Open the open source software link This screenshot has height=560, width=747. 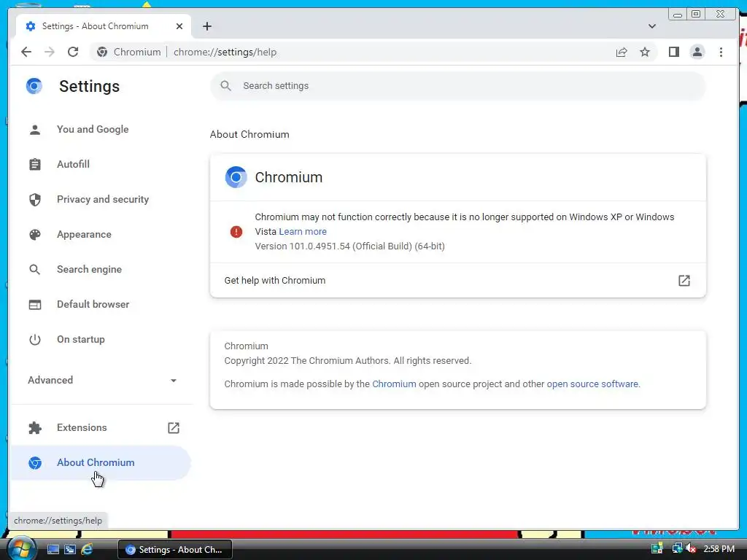tap(592, 384)
